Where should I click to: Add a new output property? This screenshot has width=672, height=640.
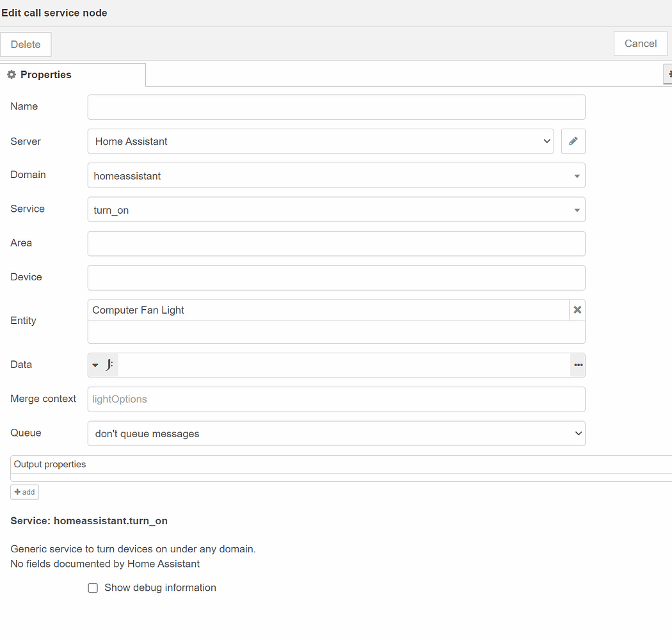coord(24,492)
